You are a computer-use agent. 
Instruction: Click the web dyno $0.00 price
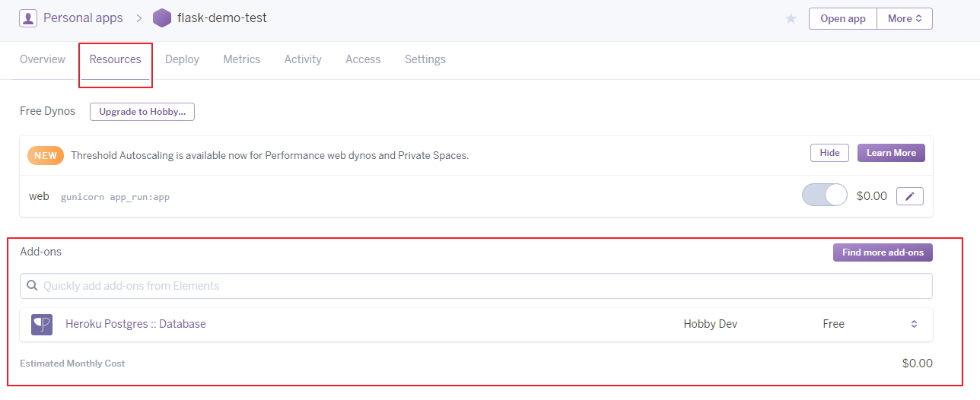click(871, 195)
